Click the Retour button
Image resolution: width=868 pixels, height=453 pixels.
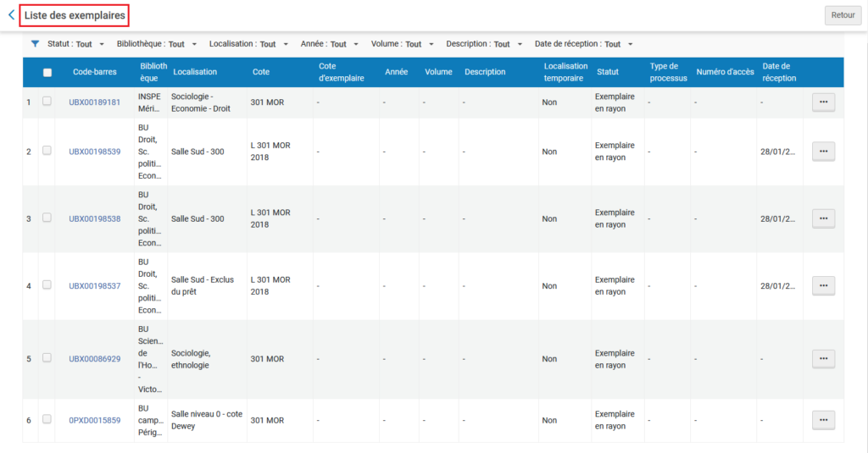843,15
